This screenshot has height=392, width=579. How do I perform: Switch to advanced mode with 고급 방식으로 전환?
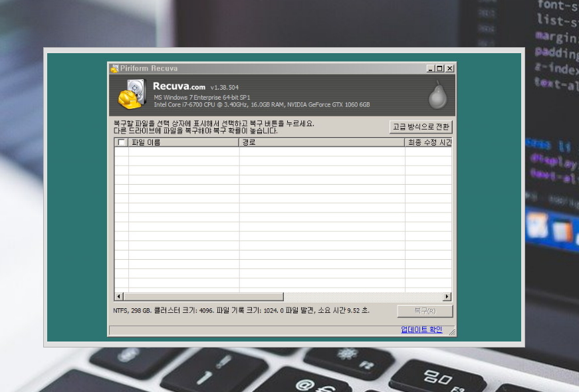[x=421, y=127]
